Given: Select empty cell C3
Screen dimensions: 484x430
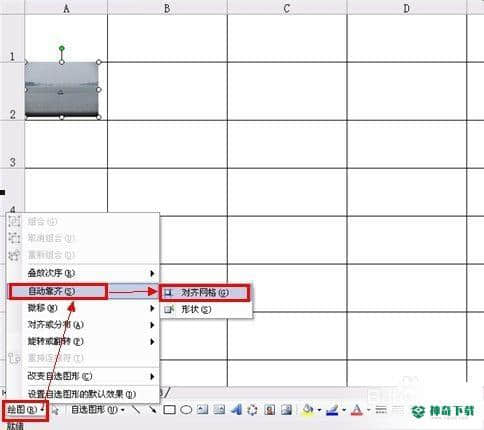Looking at the screenshot, I should [x=287, y=144].
